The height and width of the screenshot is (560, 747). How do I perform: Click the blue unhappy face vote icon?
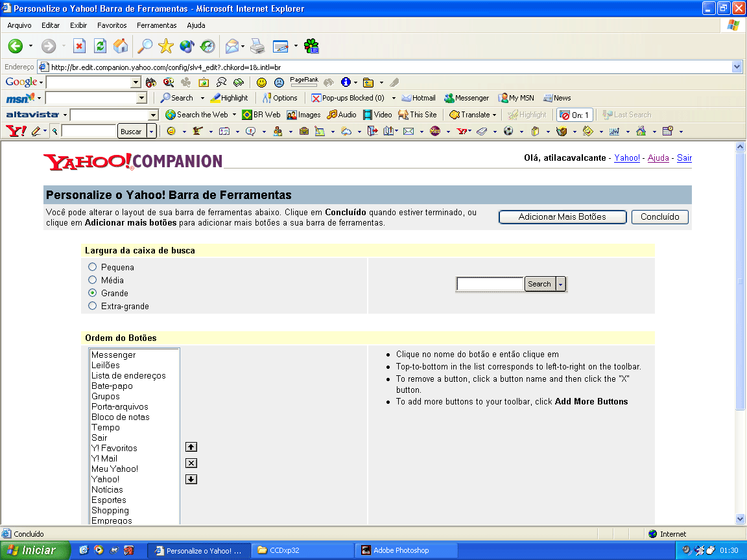coord(279,82)
